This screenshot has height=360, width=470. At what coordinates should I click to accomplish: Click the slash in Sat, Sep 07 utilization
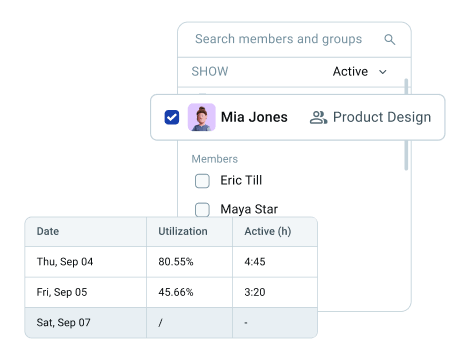[x=160, y=322]
